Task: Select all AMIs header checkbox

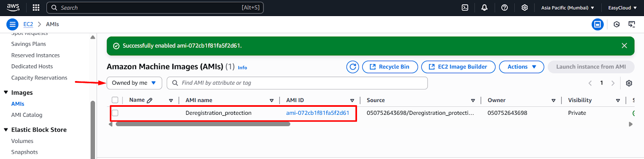Action: tap(115, 100)
